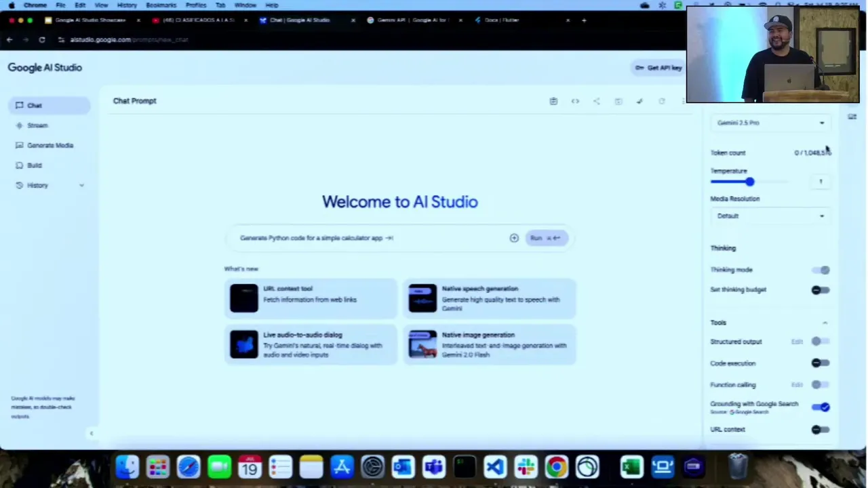Open Microsoft Teams from the dock
This screenshot has width=868, height=488.
click(x=433, y=467)
